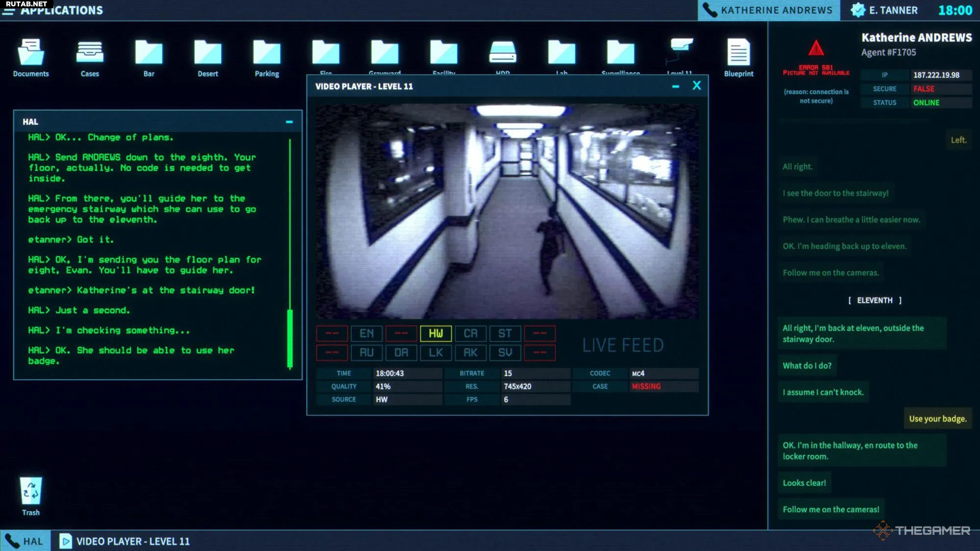The image size is (980, 551).
Task: Open the Applications hamburger menu
Action: (x=8, y=10)
